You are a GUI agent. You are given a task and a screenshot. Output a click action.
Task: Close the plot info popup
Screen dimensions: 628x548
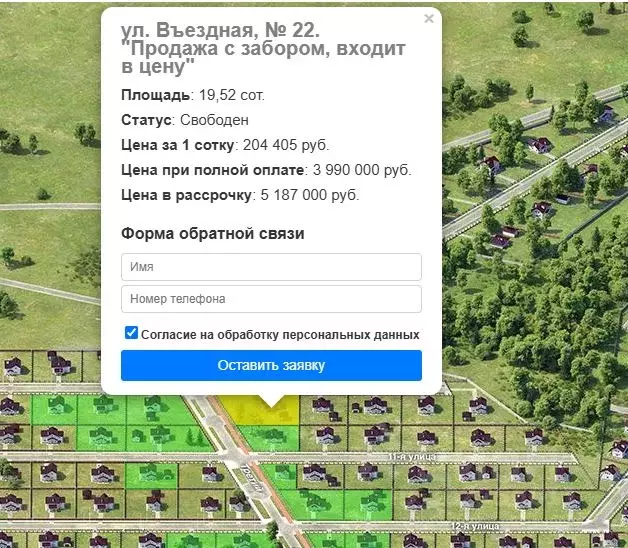coord(429,18)
